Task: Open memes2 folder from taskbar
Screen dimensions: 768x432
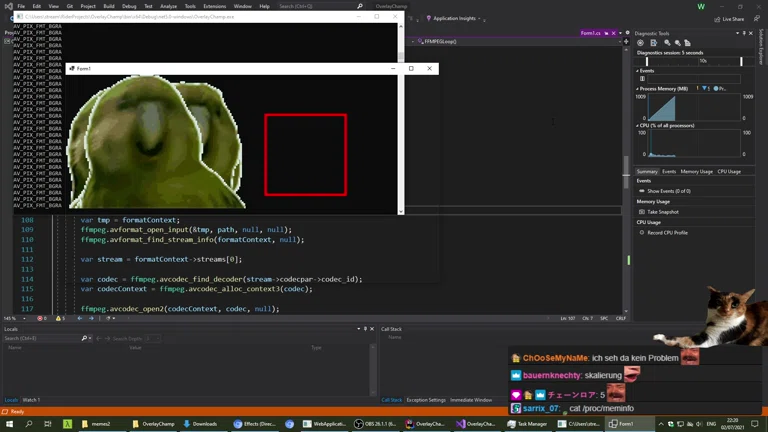Action: [x=99, y=424]
